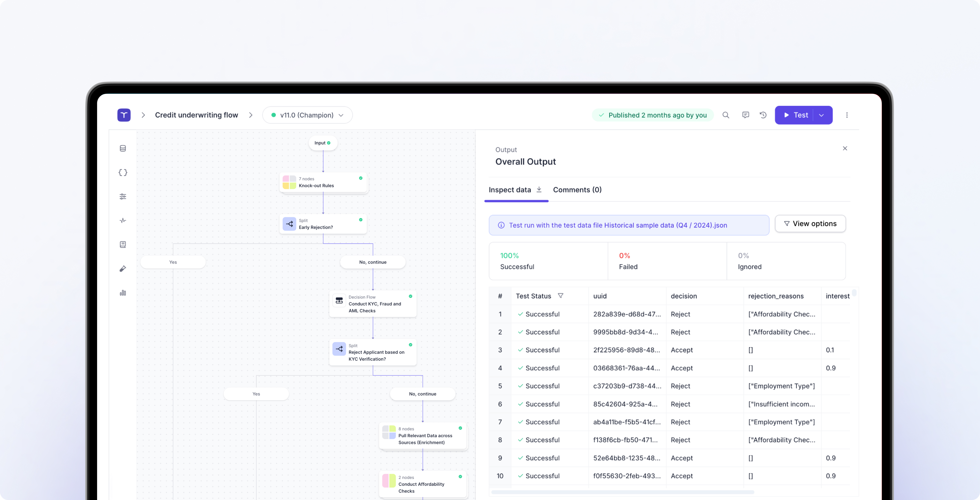The width and height of the screenshot is (980, 500).
Task: Open version history clock icon
Action: [763, 115]
